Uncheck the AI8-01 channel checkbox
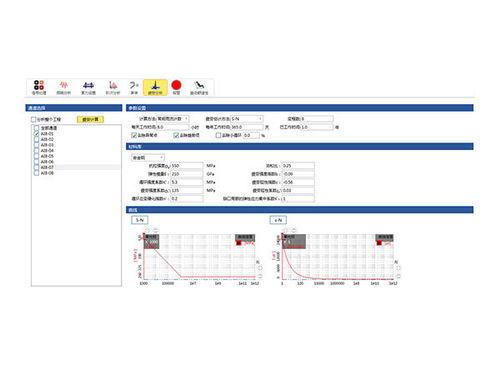This screenshot has width=500, height=375. [37, 134]
